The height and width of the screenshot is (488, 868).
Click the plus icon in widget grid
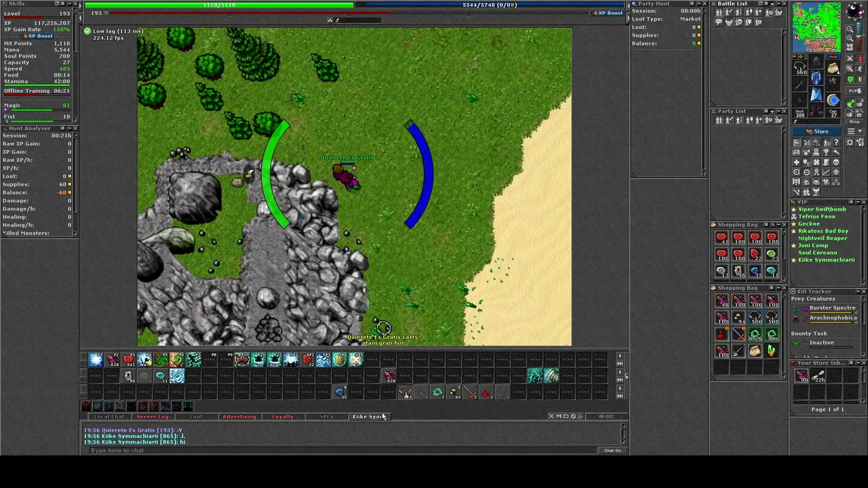pos(797,162)
